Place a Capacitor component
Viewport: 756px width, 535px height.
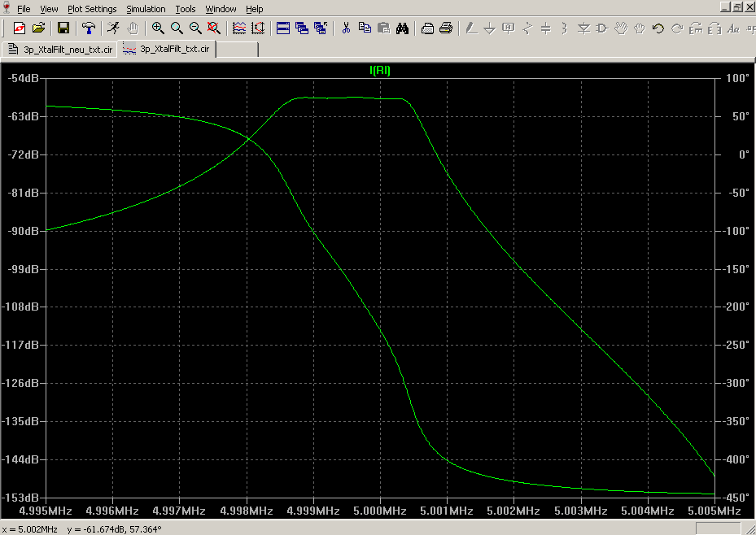click(x=546, y=28)
